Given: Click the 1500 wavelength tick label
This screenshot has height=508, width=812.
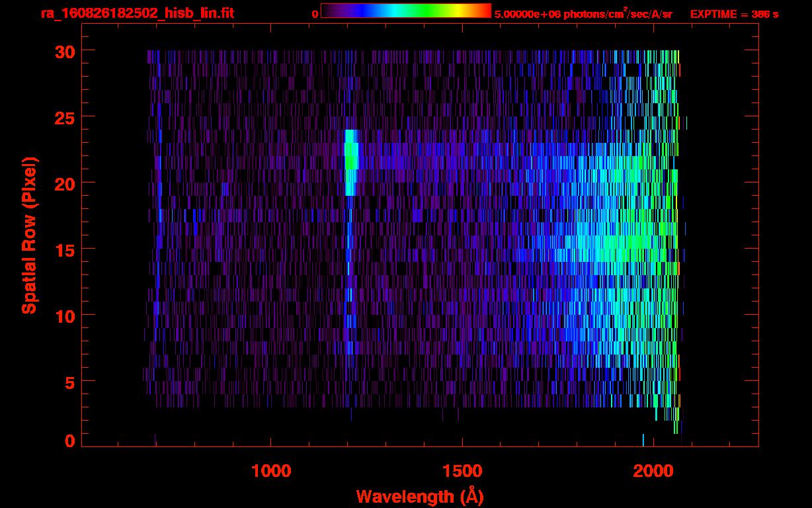Looking at the screenshot, I should click(x=462, y=470).
